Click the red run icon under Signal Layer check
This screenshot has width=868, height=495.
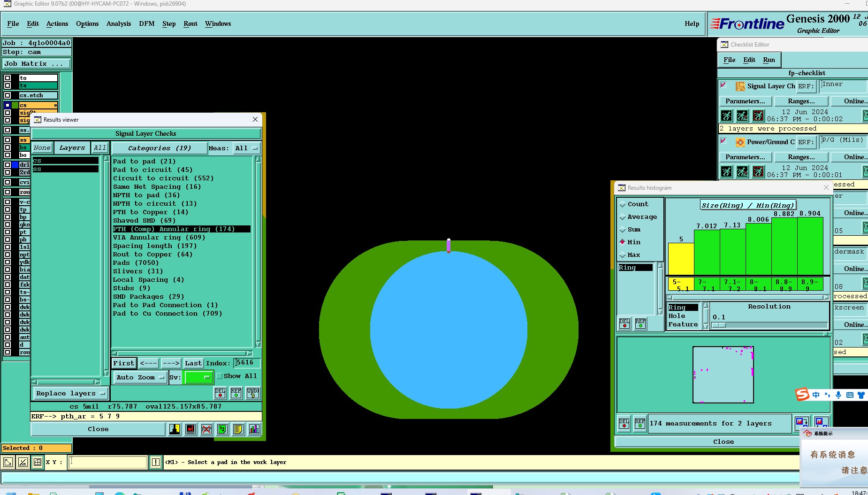758,116
